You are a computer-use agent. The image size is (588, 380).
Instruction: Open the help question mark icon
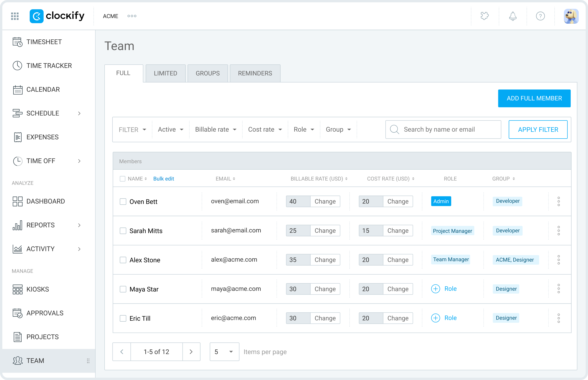click(x=540, y=16)
